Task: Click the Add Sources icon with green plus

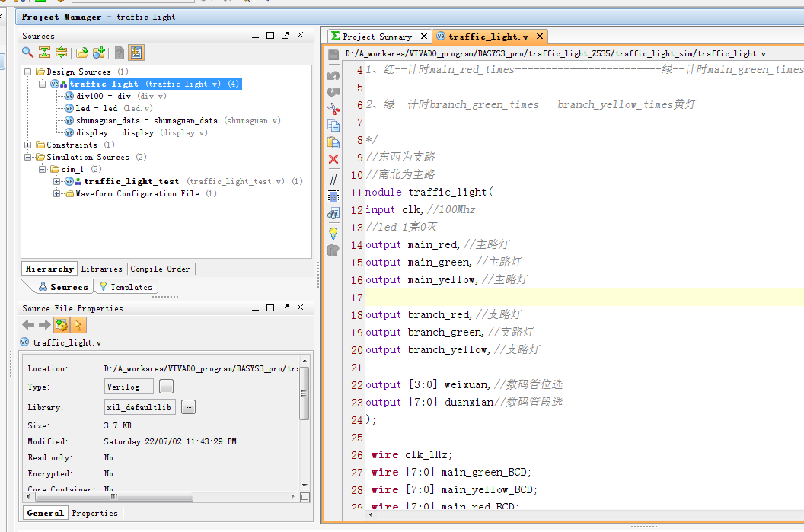Action: (99, 53)
